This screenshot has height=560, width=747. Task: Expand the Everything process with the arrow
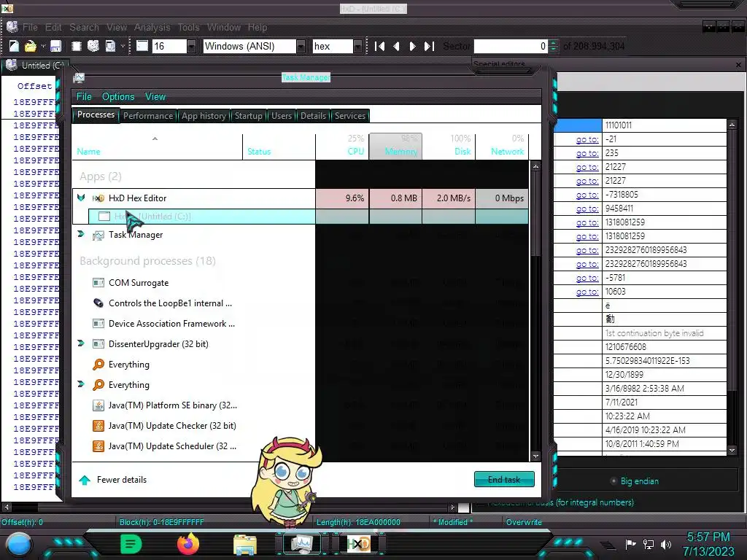coord(81,384)
